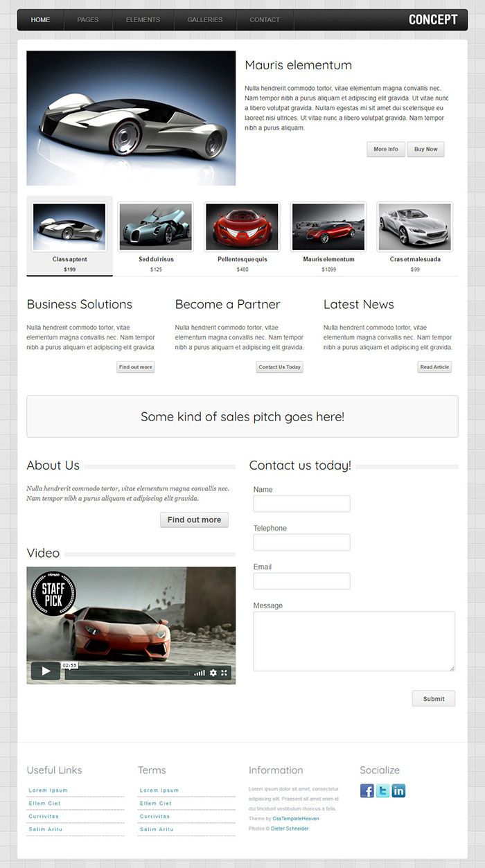Toggle video fullscreen mode

pyautogui.click(x=224, y=673)
